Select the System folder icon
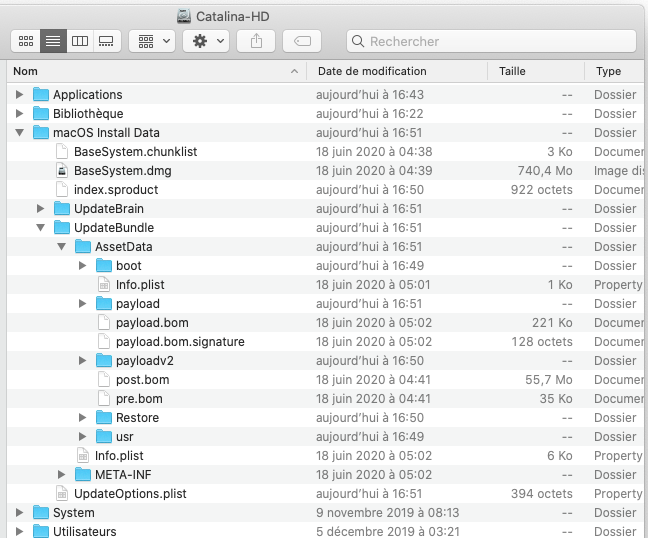Image resolution: width=648 pixels, height=538 pixels. click(x=40, y=513)
